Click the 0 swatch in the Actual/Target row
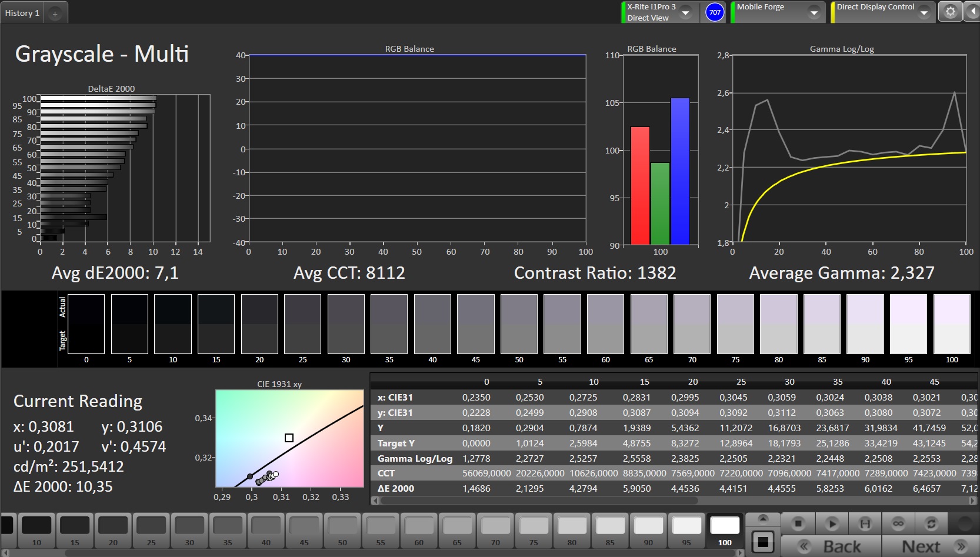980x557 pixels. (86, 324)
